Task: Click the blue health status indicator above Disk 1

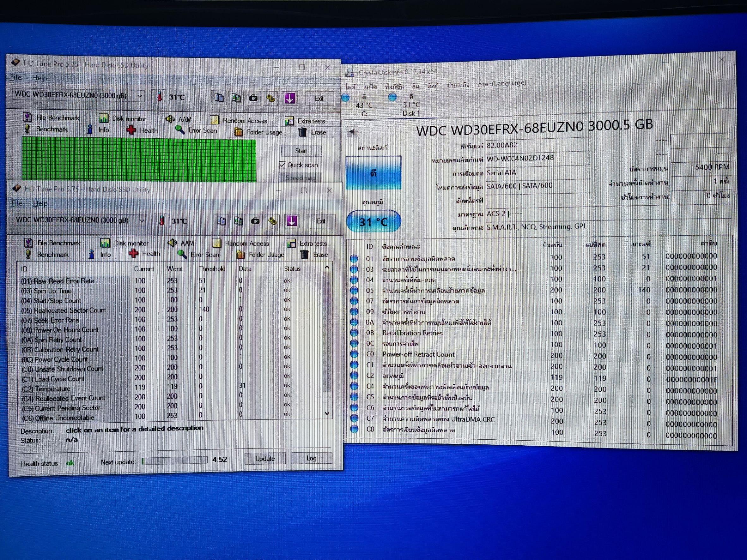Action: coord(392,97)
